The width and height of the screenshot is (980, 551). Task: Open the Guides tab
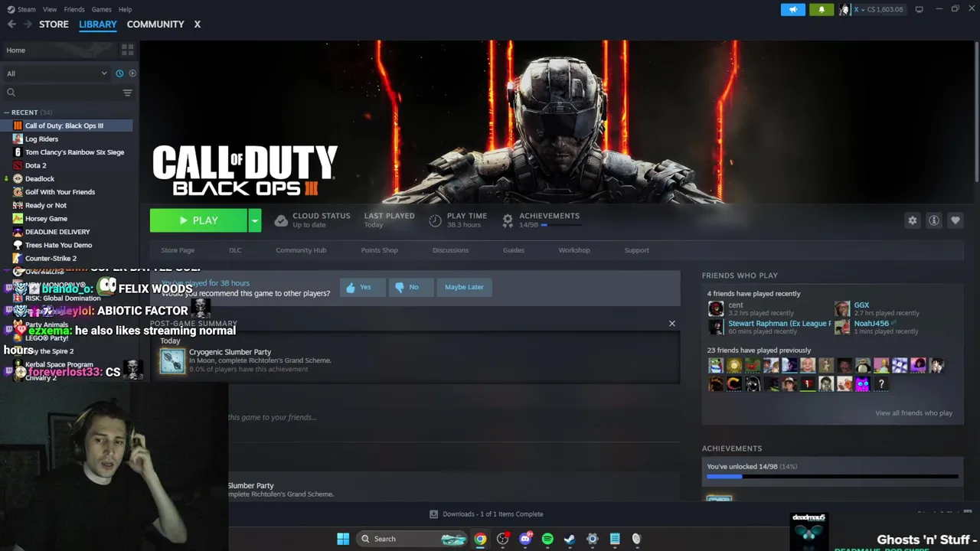point(514,250)
